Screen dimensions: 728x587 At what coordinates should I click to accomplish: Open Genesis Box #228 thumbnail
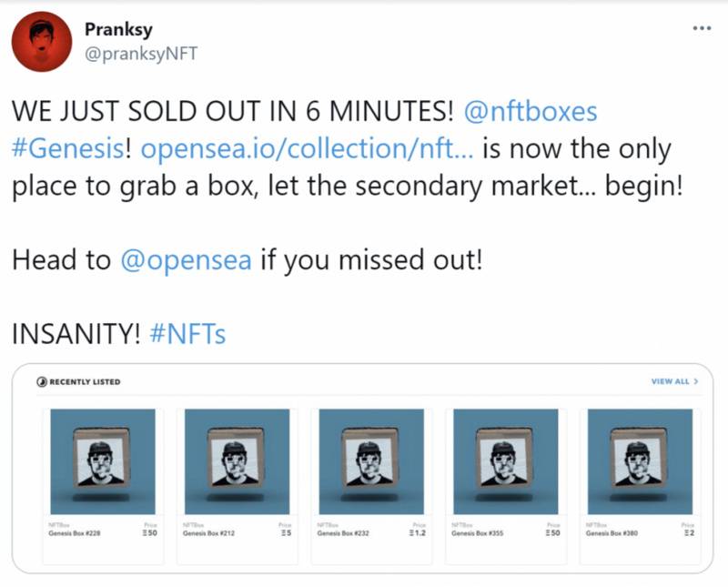103,461
